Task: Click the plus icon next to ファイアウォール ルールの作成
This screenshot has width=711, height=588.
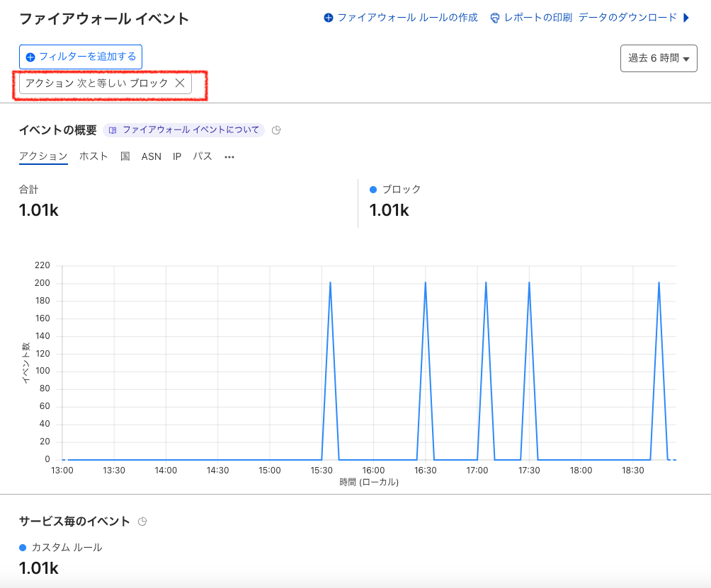Action: pos(329,17)
